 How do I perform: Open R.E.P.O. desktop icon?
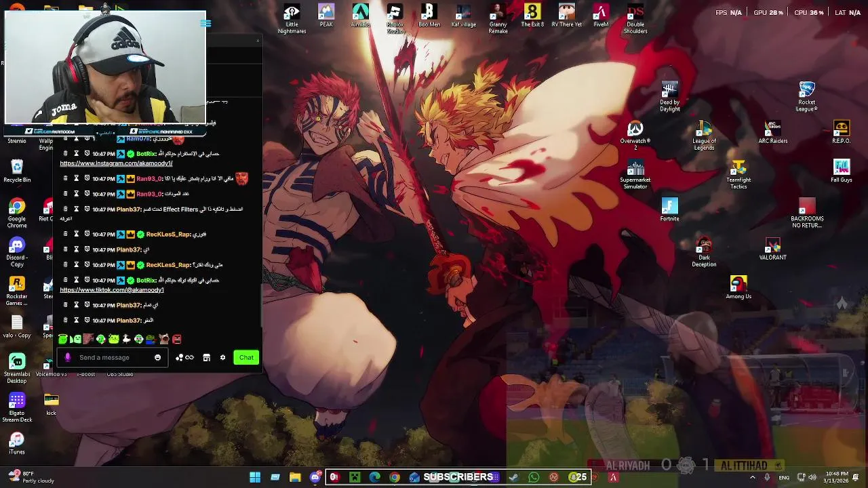[x=841, y=133]
